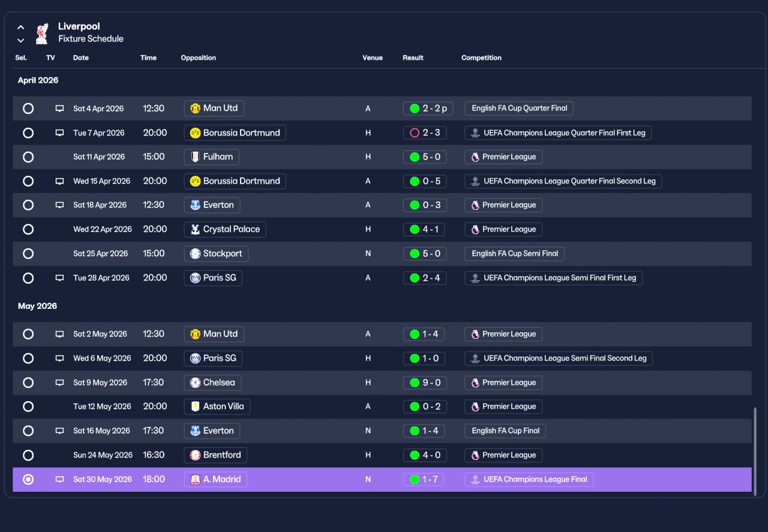Click the Liverpool club crest icon
The width and height of the screenshot is (768, 532).
pyautogui.click(x=41, y=34)
